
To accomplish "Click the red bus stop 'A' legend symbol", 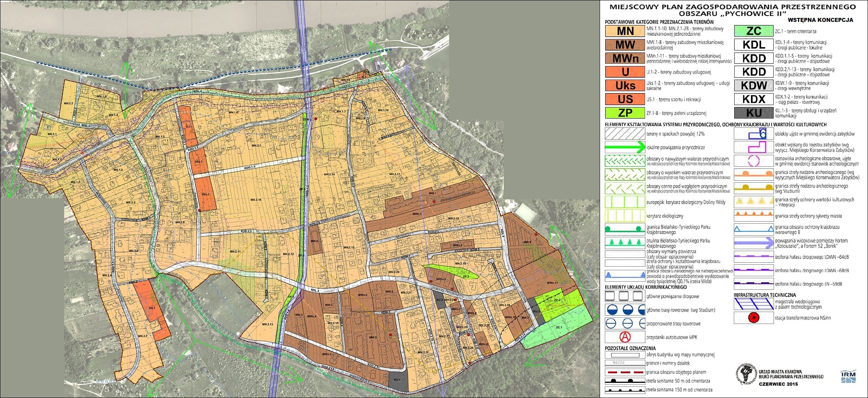I will click(x=625, y=337).
